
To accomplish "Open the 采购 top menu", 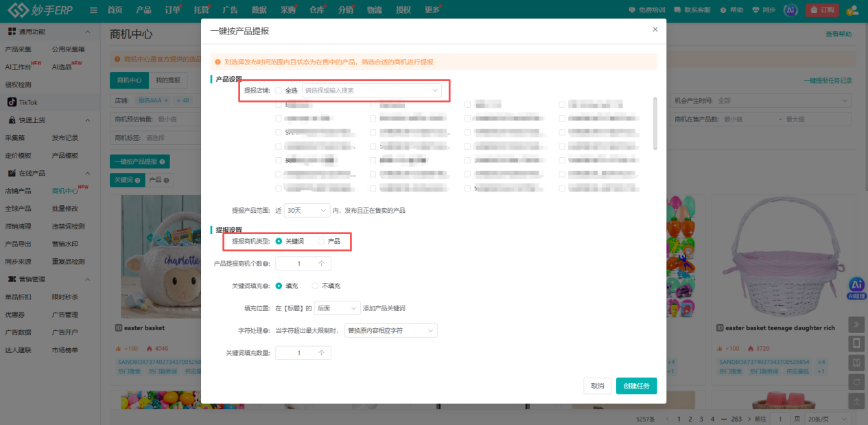I will [x=288, y=10].
